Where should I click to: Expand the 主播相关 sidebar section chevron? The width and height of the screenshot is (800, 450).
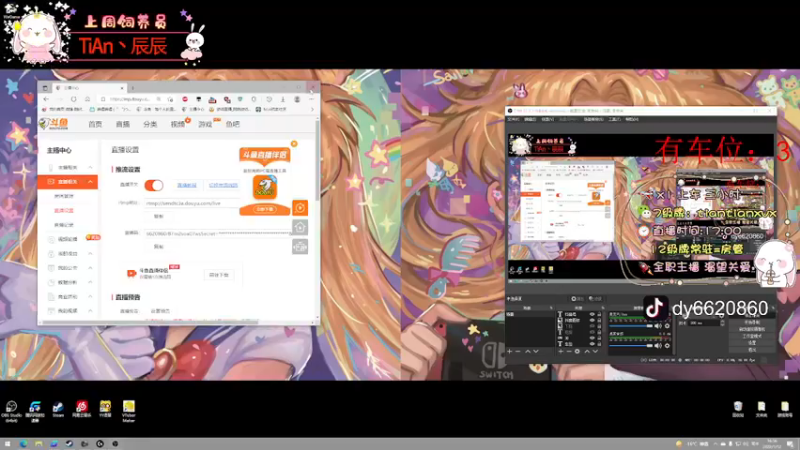[x=90, y=167]
